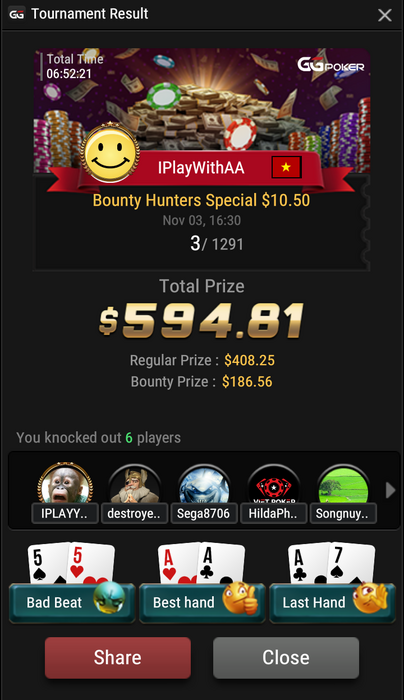Select the Sega8706 player avatar

tap(204, 486)
